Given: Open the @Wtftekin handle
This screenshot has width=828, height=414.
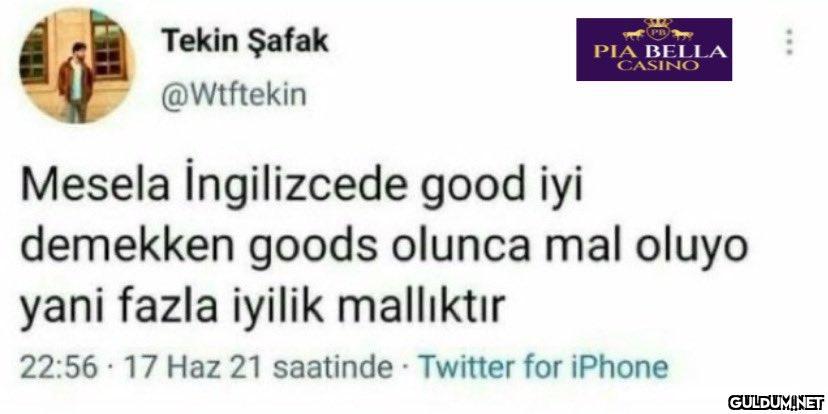Looking at the screenshot, I should click(233, 97).
